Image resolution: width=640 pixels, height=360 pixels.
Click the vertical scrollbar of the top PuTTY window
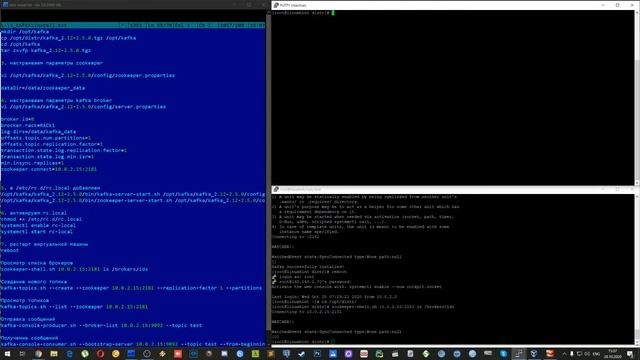pos(637,98)
